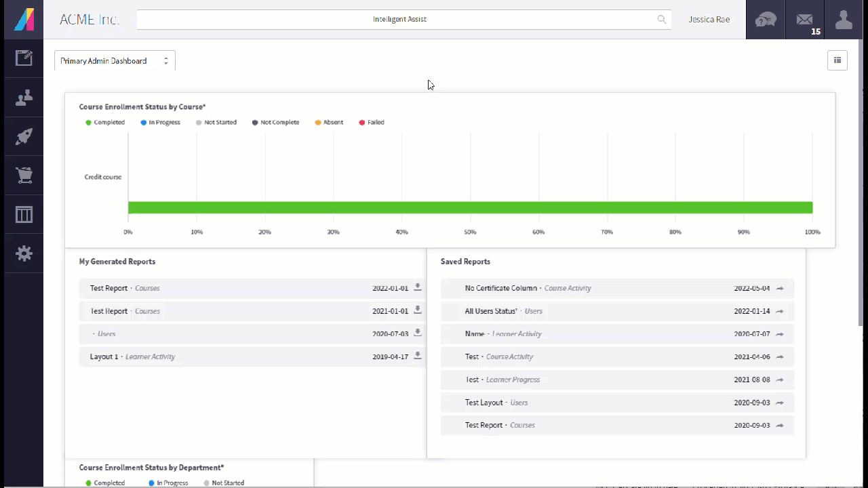
Task: Open arrow for Test Course Activity report
Action: point(780,357)
